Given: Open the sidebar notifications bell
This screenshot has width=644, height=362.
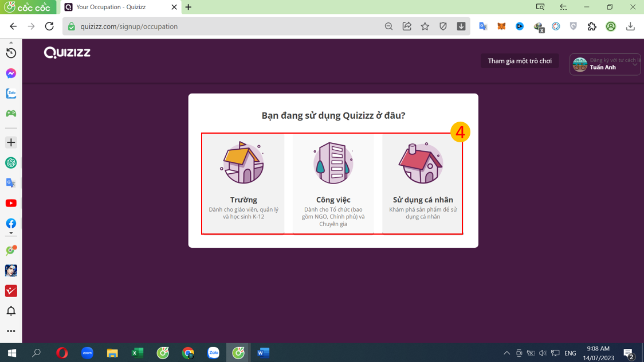Looking at the screenshot, I should [11, 311].
